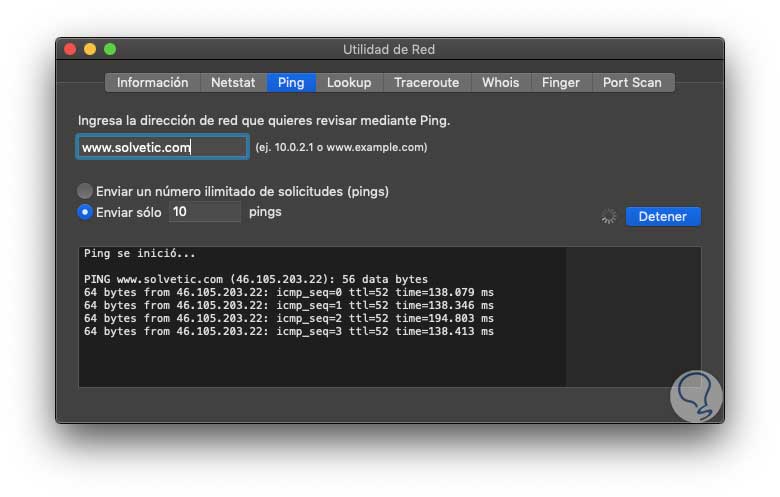
Task: Click the ping count field showing 10
Action: [x=204, y=212]
